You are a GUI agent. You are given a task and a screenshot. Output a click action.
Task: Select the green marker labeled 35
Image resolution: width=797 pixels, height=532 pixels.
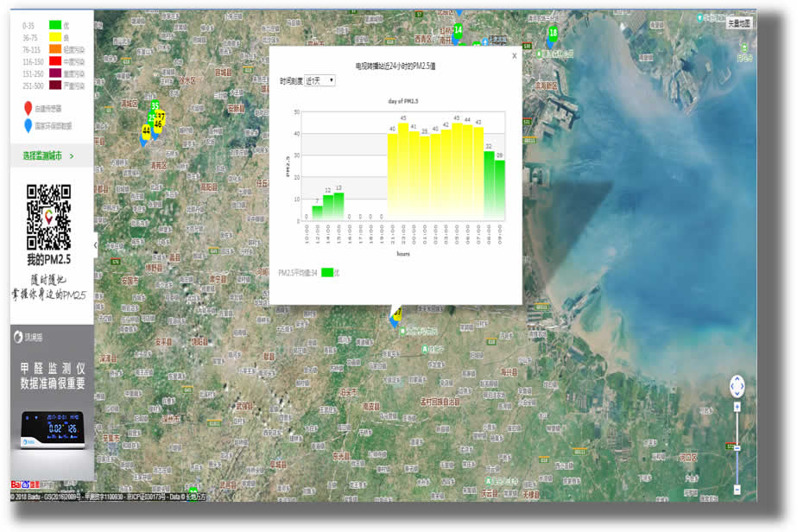[155, 105]
